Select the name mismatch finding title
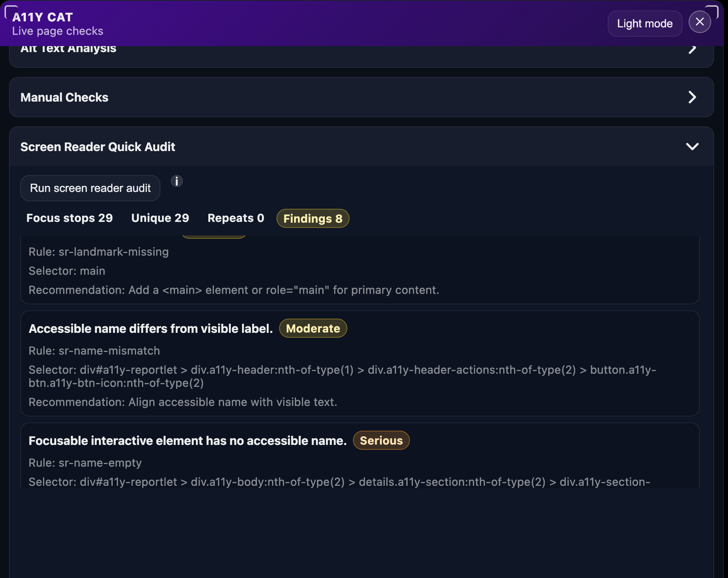Viewport: 728px width, 578px height. pos(151,329)
